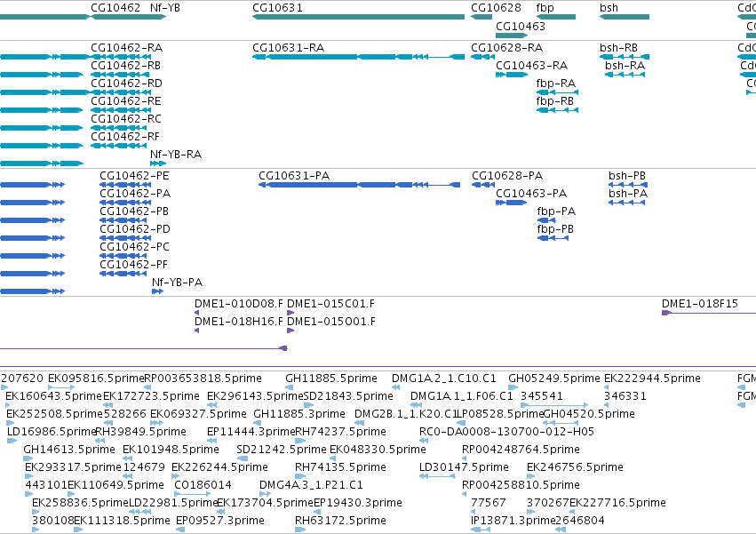Click the bsh-PB protein label
The image size is (756, 534).
tap(627, 176)
